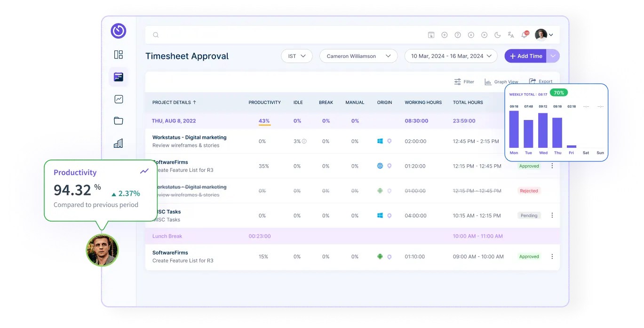Open the date range picker dropdown
This screenshot has height=328, width=644.
pyautogui.click(x=451, y=56)
